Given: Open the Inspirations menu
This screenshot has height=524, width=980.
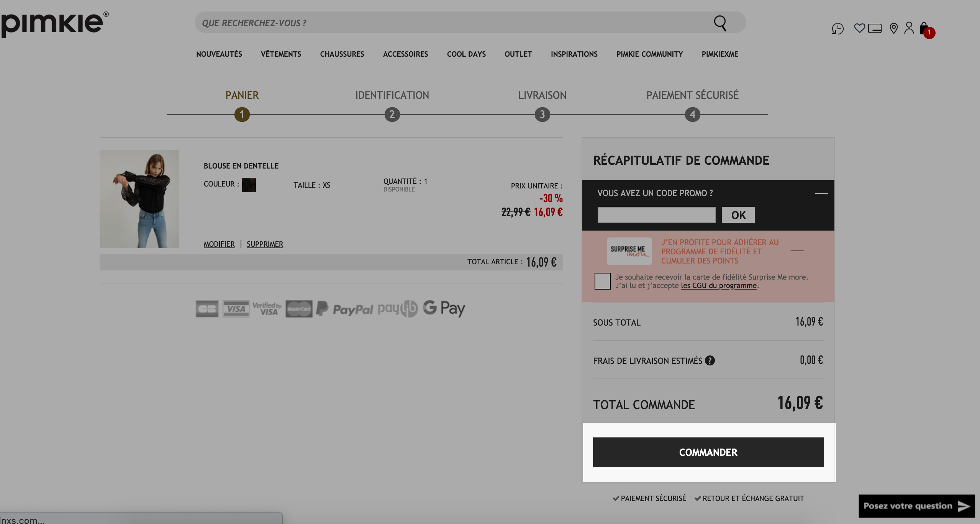Looking at the screenshot, I should point(574,54).
